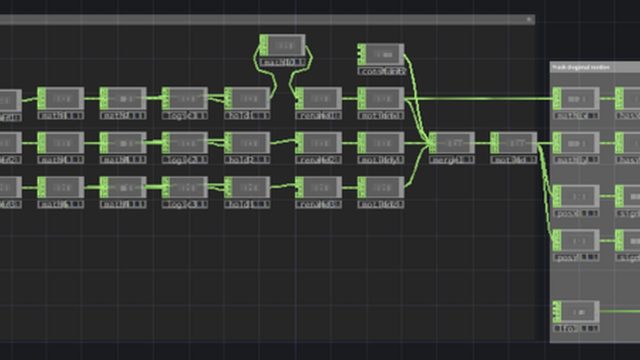This screenshot has height=360, width=640.
Task: Select the third node down inside the annotation box
Action: pyautogui.click(x=576, y=196)
